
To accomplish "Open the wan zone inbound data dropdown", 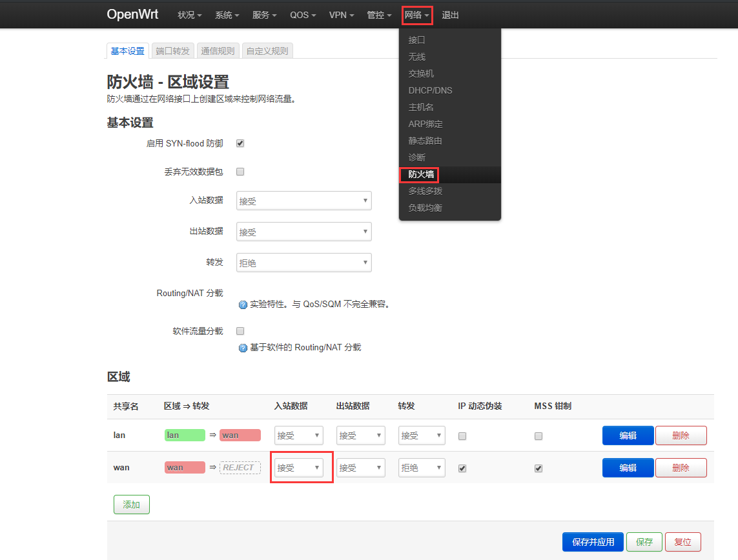I will (x=298, y=468).
